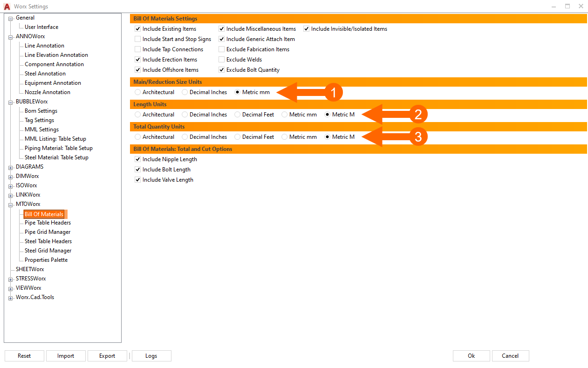The image size is (588, 368).
Task: Expand the ISOWorx tree node
Action: (x=11, y=186)
